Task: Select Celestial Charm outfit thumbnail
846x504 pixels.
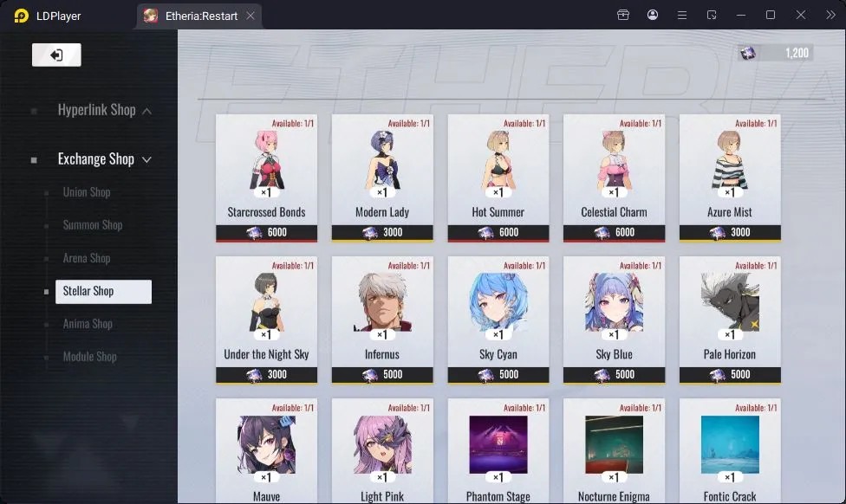Action: click(614, 160)
